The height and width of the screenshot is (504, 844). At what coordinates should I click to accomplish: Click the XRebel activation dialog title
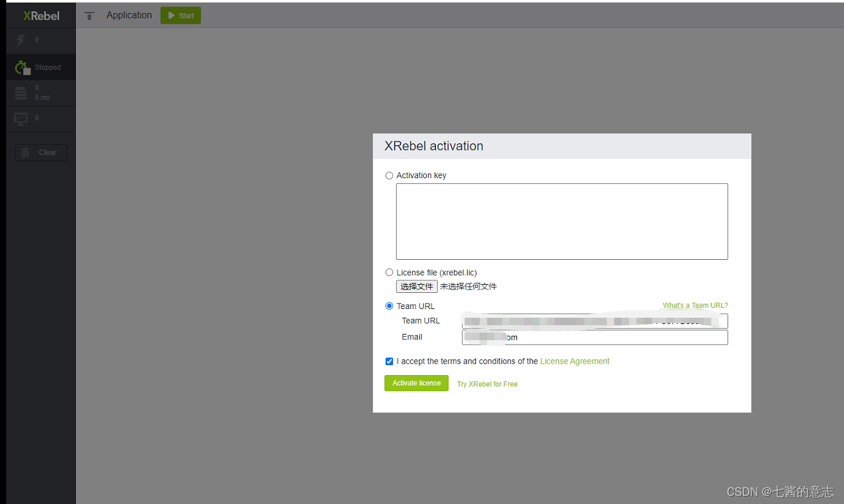[434, 146]
